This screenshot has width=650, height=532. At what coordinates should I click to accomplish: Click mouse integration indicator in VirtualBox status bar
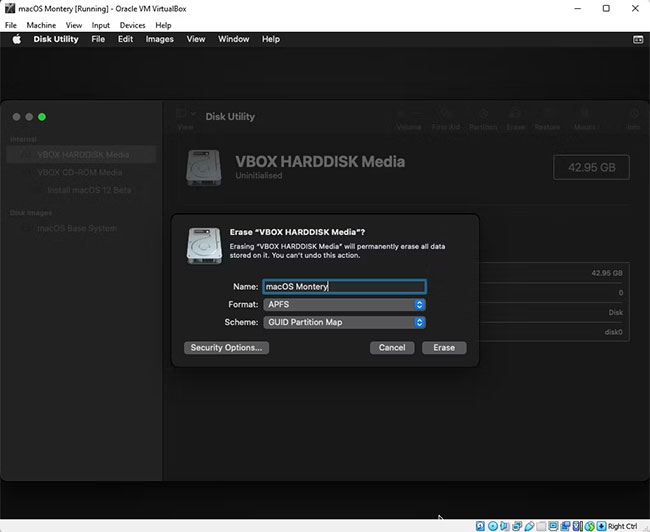coord(589,526)
